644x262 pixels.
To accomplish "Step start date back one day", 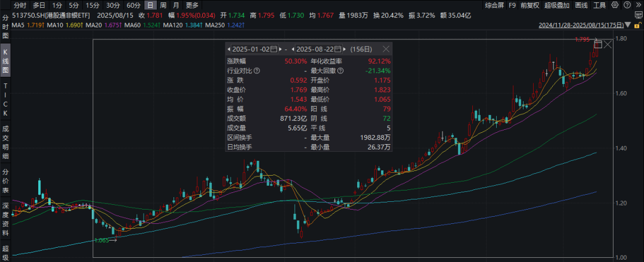I will [x=229, y=49].
